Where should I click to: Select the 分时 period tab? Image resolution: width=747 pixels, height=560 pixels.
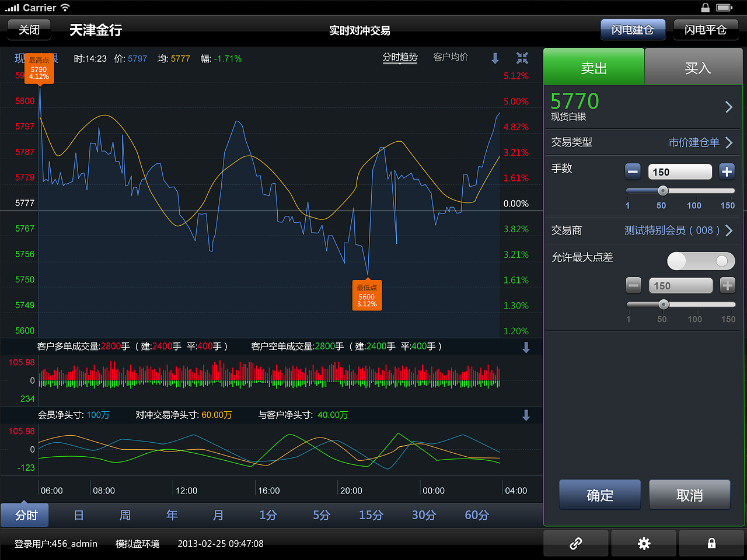tap(25, 515)
